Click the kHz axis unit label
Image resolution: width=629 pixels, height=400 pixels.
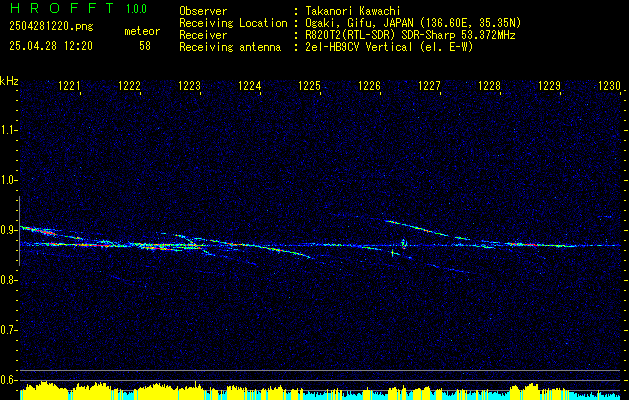point(9,81)
